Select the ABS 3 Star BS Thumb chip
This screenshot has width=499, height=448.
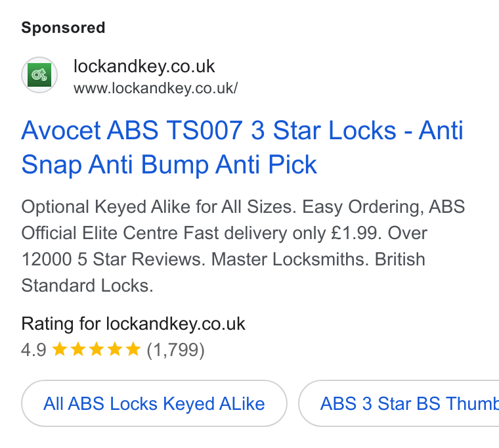399,403
